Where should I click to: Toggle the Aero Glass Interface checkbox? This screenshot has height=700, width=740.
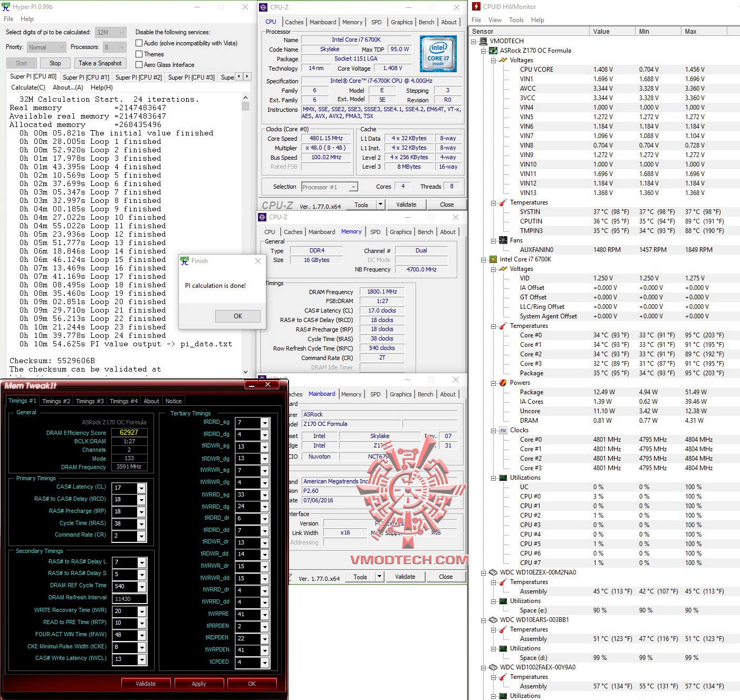coord(139,64)
